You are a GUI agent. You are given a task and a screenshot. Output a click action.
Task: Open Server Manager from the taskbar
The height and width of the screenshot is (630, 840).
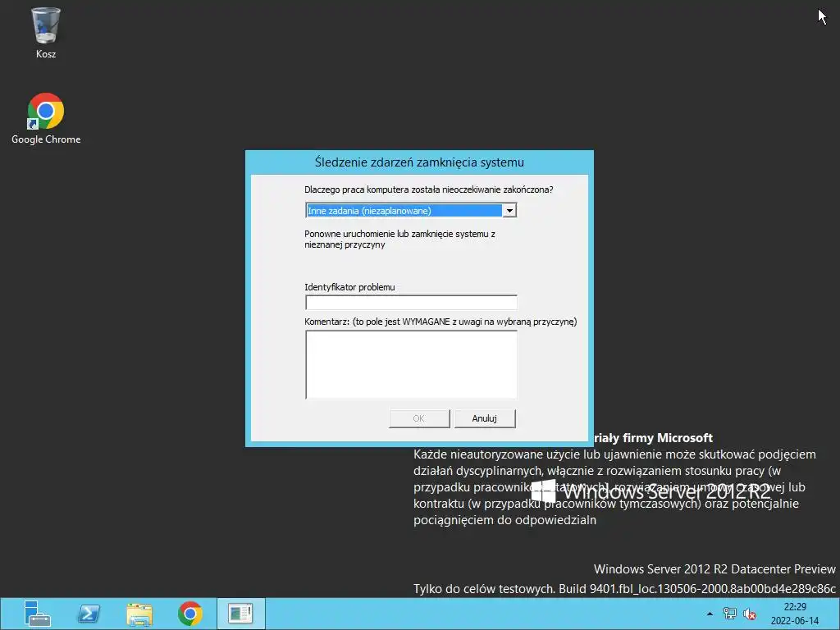pyautogui.click(x=37, y=614)
